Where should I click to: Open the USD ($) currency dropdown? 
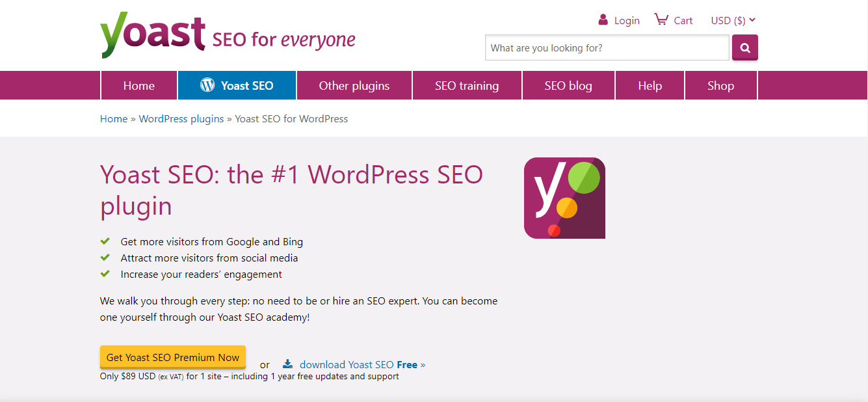pyautogui.click(x=733, y=20)
